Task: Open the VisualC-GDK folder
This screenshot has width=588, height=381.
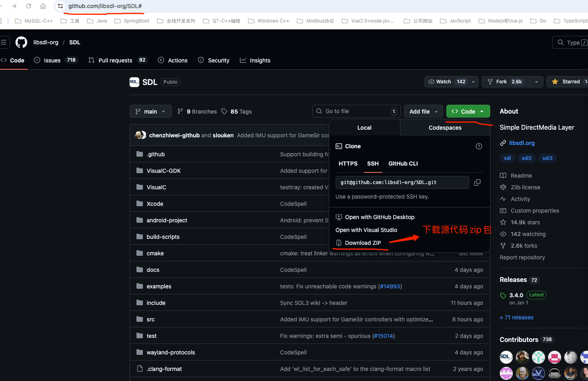Action: pyautogui.click(x=164, y=171)
